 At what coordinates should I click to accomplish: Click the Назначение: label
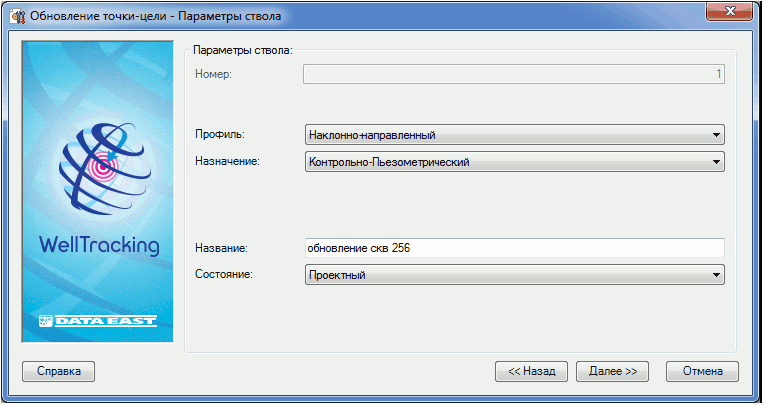click(225, 160)
